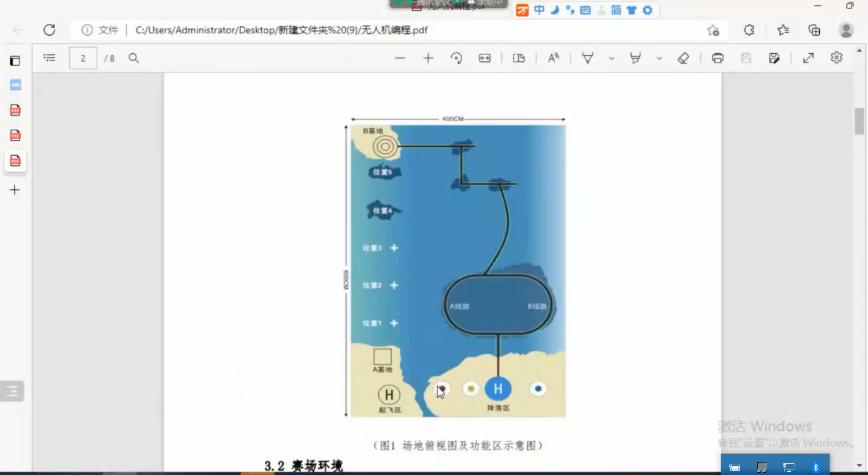This screenshot has width=868, height=475.
Task: Select the Erase tool
Action: point(683,58)
